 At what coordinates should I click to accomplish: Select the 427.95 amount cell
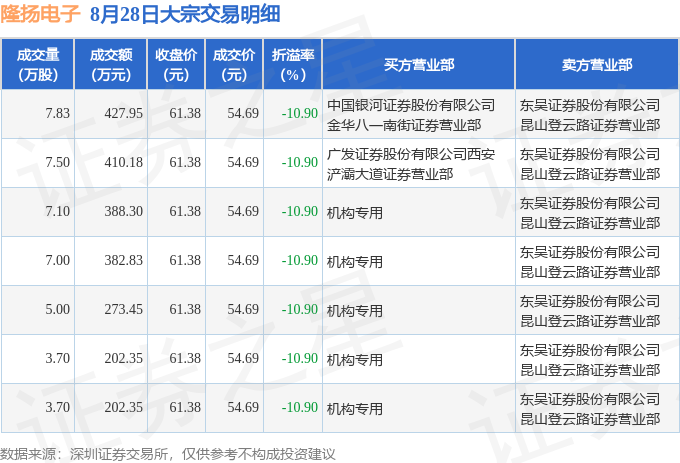[x=111, y=114]
